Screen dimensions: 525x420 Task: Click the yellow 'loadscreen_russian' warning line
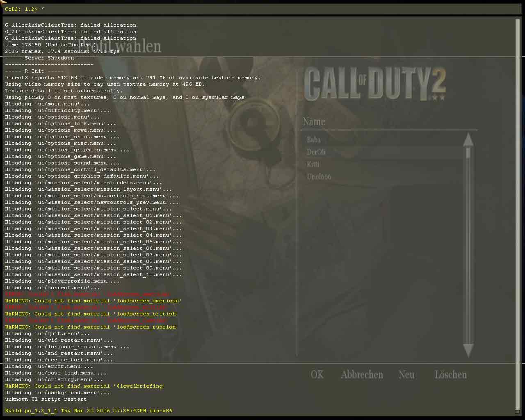[91, 327]
